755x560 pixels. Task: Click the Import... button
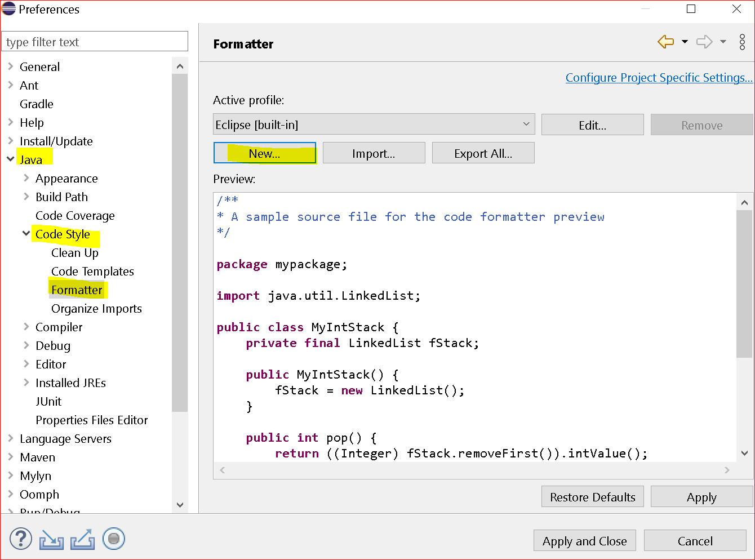[x=374, y=153]
